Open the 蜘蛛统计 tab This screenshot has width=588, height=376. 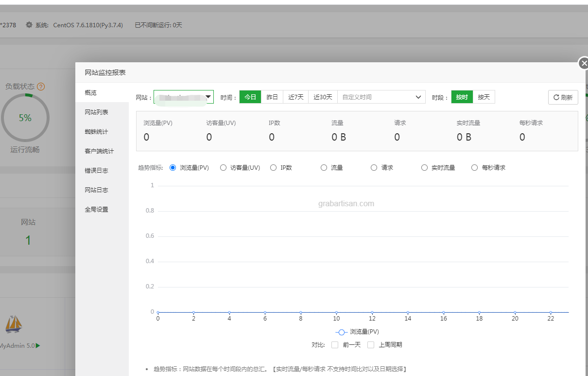[102, 131]
